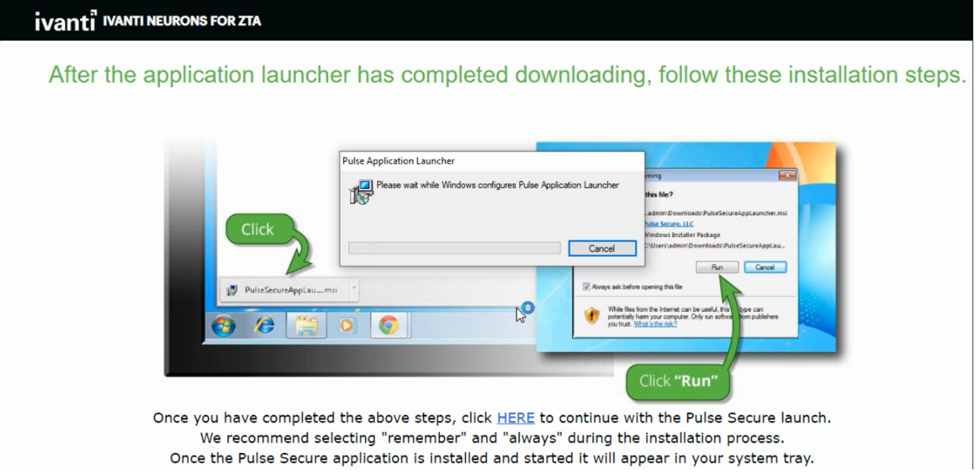Open the What's the risk? link

[655, 324]
